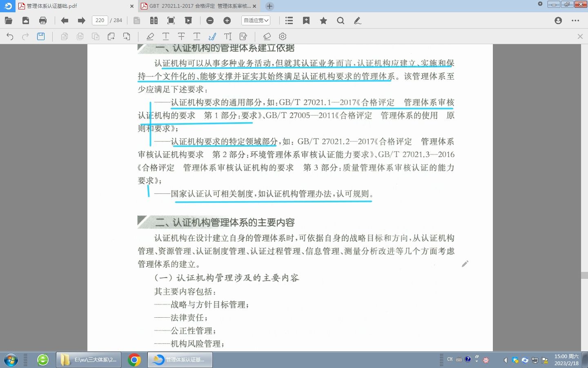Open the bookmarks panel icon

click(x=289, y=20)
